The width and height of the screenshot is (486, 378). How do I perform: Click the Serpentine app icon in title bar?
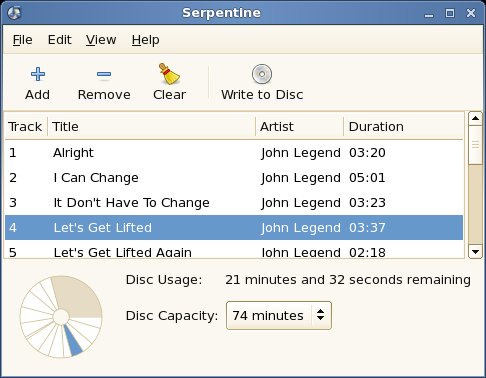[x=14, y=13]
